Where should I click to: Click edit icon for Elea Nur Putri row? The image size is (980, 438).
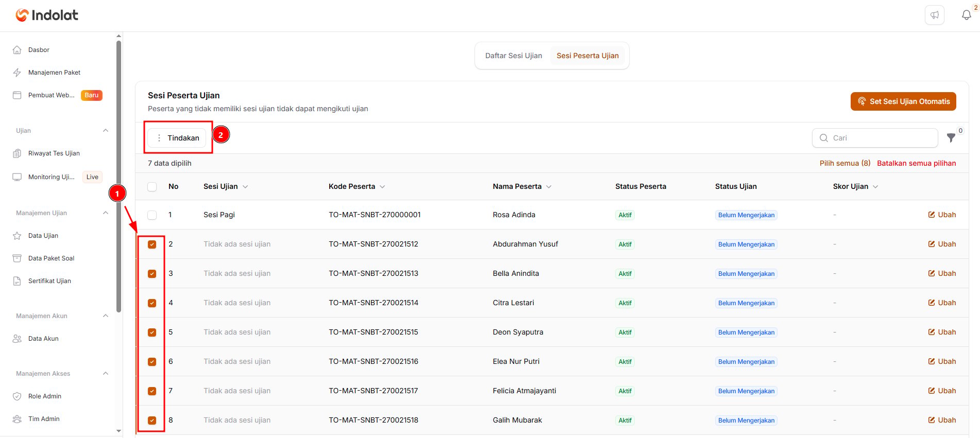[x=932, y=361]
